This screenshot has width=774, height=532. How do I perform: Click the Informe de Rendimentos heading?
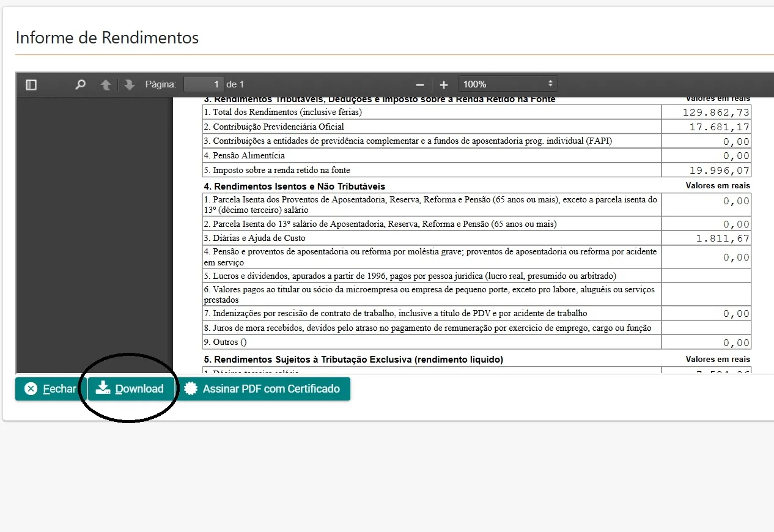[107, 37]
